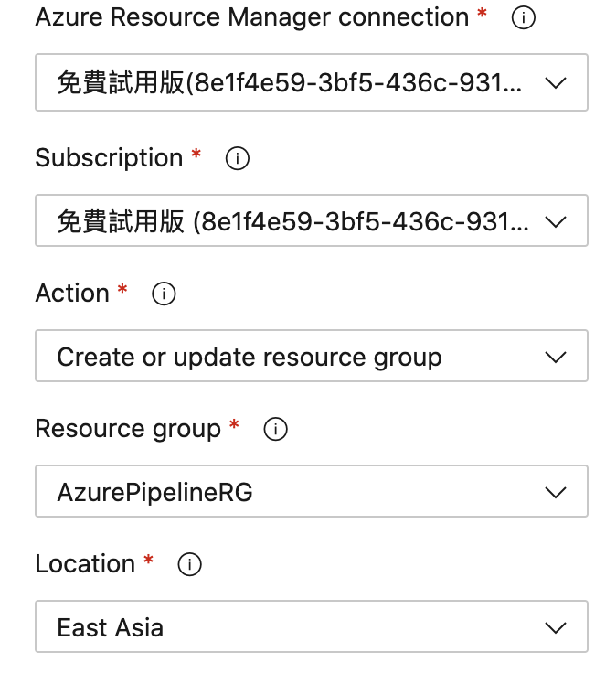Screen dimensions: 616x673
Task: Expand the Action dropdown chevron
Action: [556, 357]
